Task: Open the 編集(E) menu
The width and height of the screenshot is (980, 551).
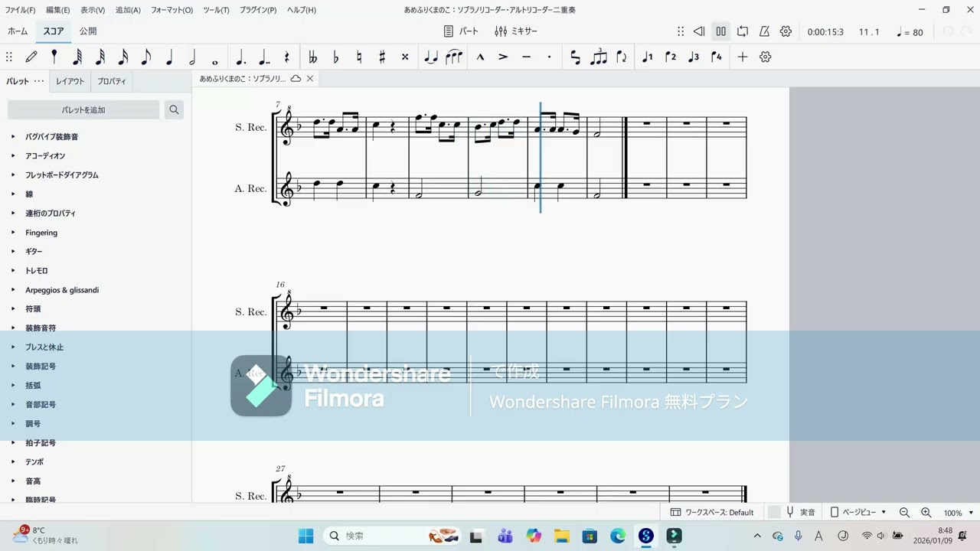Action: tap(57, 10)
